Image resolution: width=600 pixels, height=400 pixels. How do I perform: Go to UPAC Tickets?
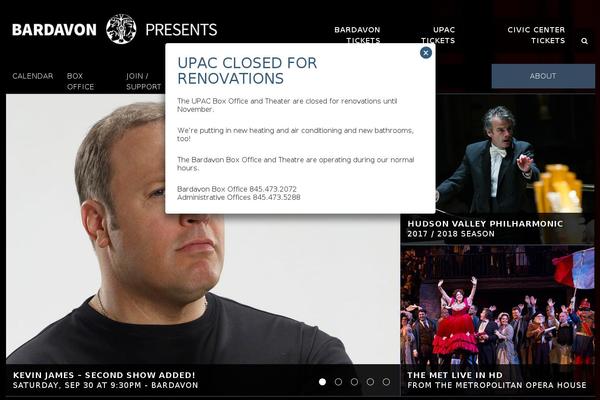438,35
